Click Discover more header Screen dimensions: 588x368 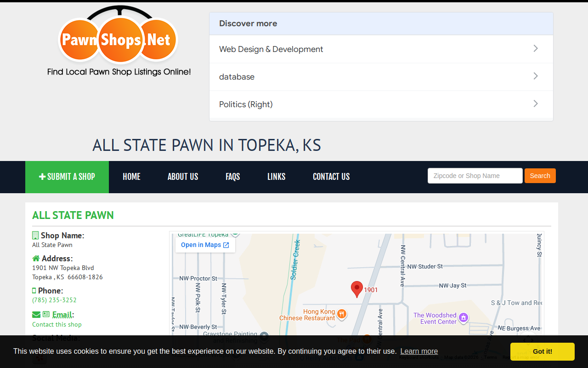[381, 23]
